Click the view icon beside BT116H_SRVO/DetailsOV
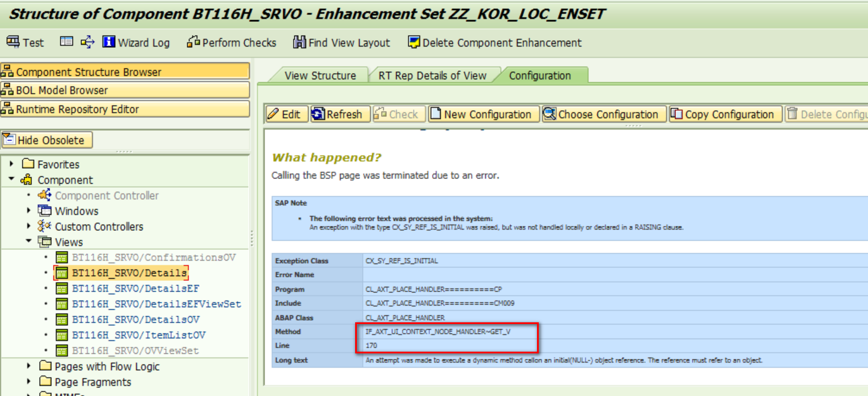 [x=62, y=319]
